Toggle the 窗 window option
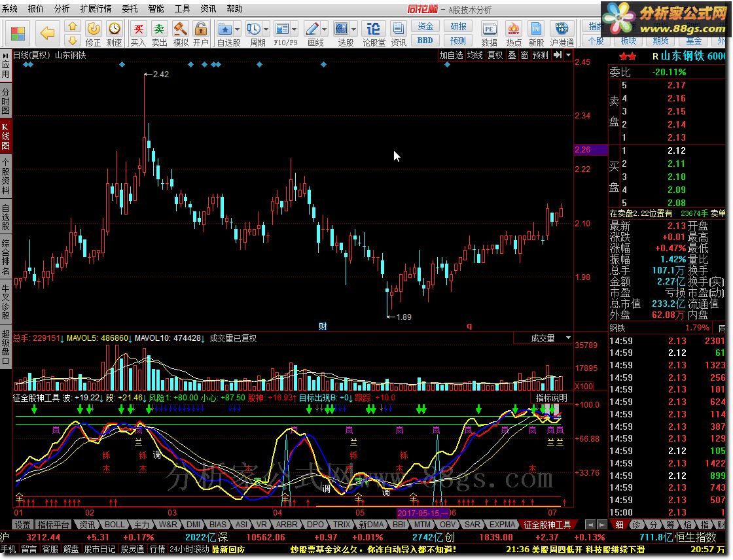The height and width of the screenshot is (560, 733). coord(524,55)
